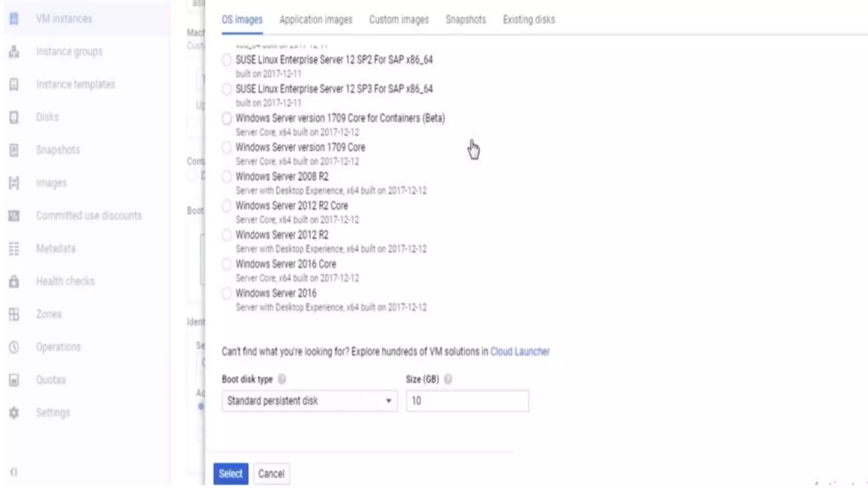Open the Metadata icon in sidebar
This screenshot has height=488, width=868.
(14, 249)
